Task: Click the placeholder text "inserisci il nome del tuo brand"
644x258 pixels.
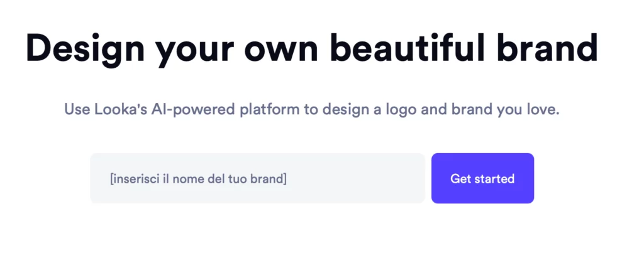Action: coord(198,179)
